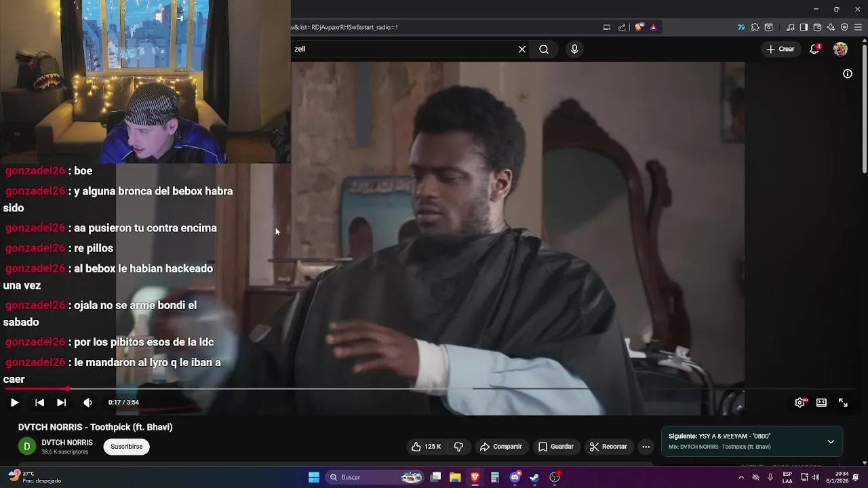Play the paused video
The image size is (868, 488).
[x=14, y=403]
